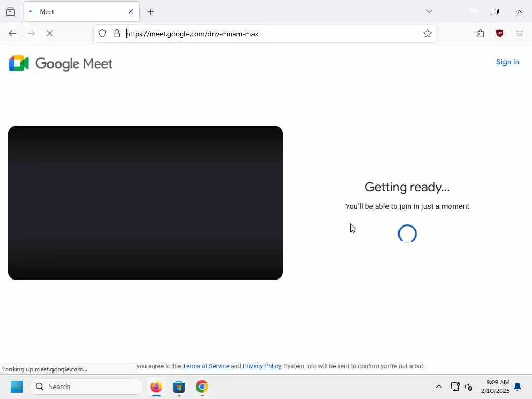Open the Extensions puzzle icon
This screenshot has height=399, width=532.
(x=480, y=33)
